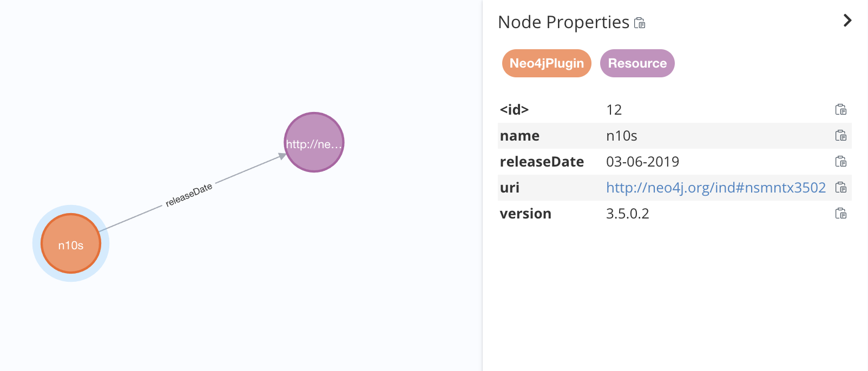Click the releaseDate value 03-06-2019

(x=642, y=162)
